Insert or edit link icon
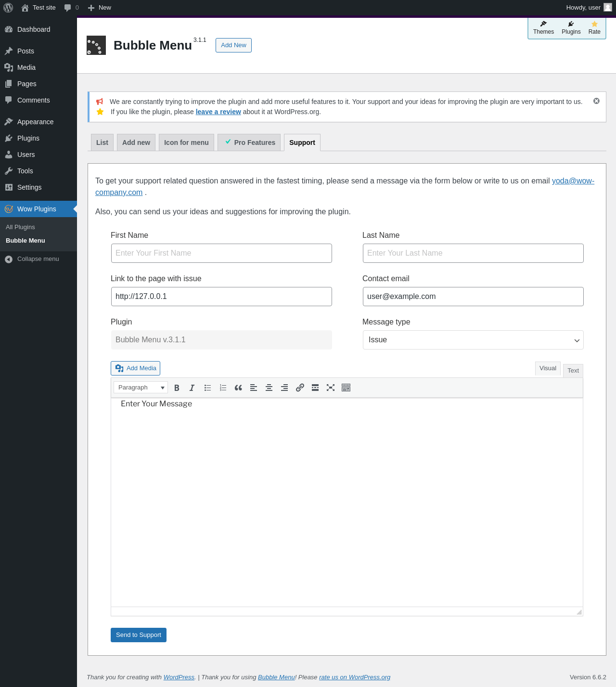The image size is (616, 687). click(x=300, y=388)
